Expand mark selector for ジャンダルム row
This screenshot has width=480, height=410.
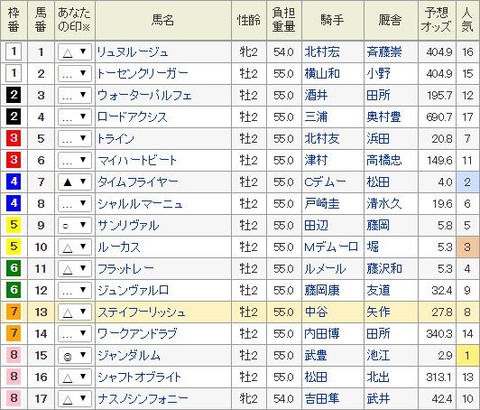point(75,355)
